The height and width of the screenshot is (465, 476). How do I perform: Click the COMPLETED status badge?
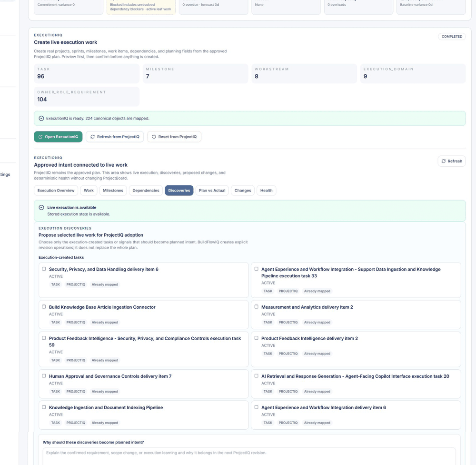(452, 37)
